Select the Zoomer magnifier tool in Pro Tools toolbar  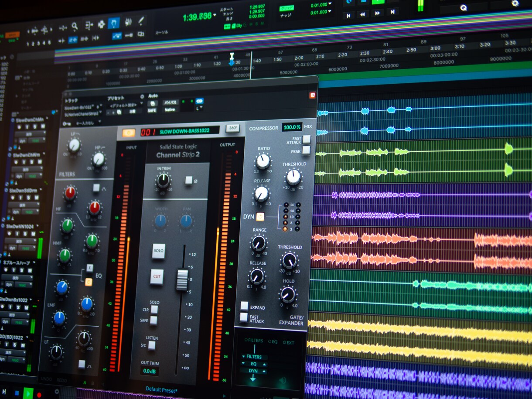click(x=75, y=26)
